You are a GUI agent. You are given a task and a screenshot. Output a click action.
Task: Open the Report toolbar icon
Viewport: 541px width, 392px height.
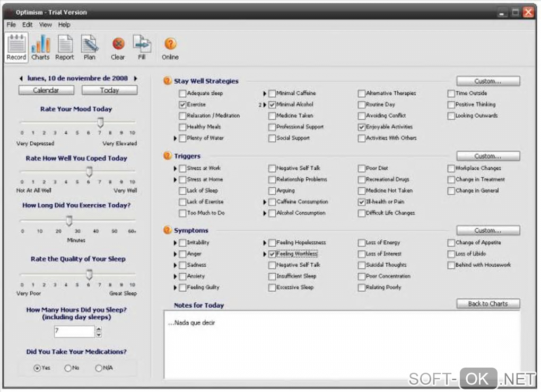tap(65, 48)
